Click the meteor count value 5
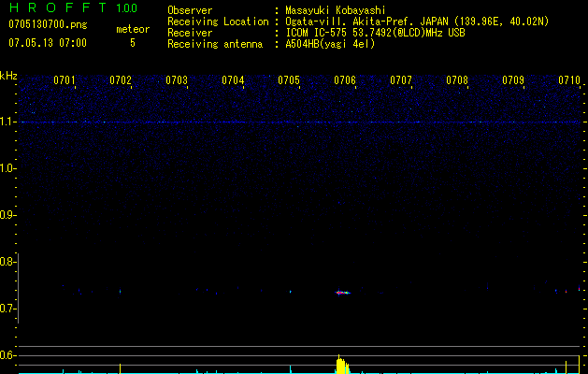 click(133, 43)
